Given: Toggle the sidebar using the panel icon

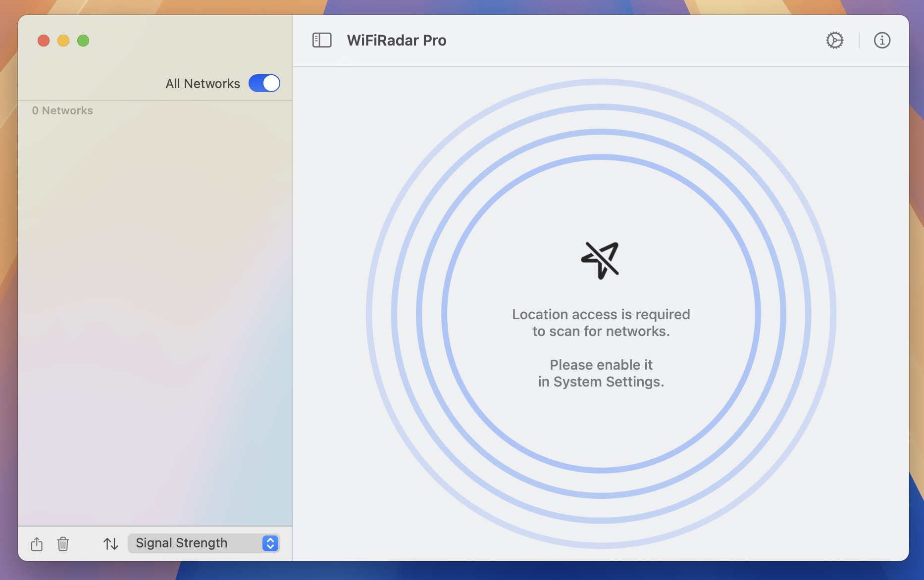Looking at the screenshot, I should [321, 40].
